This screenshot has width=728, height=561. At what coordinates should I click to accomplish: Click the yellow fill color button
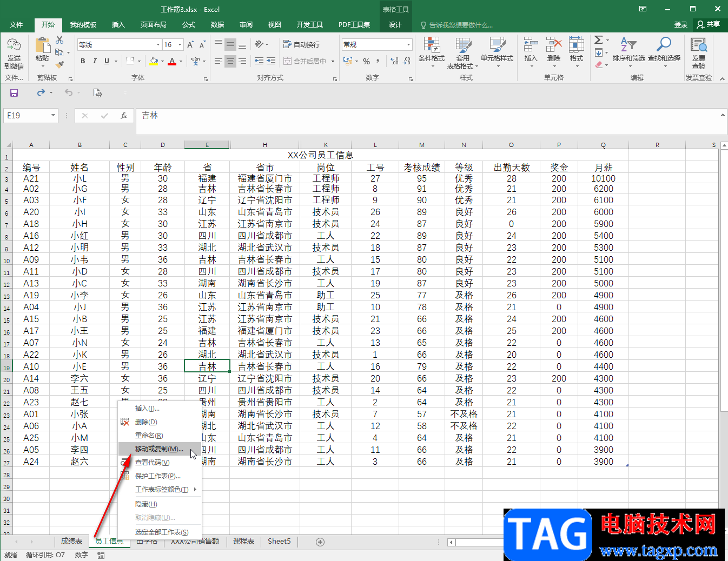click(x=154, y=61)
